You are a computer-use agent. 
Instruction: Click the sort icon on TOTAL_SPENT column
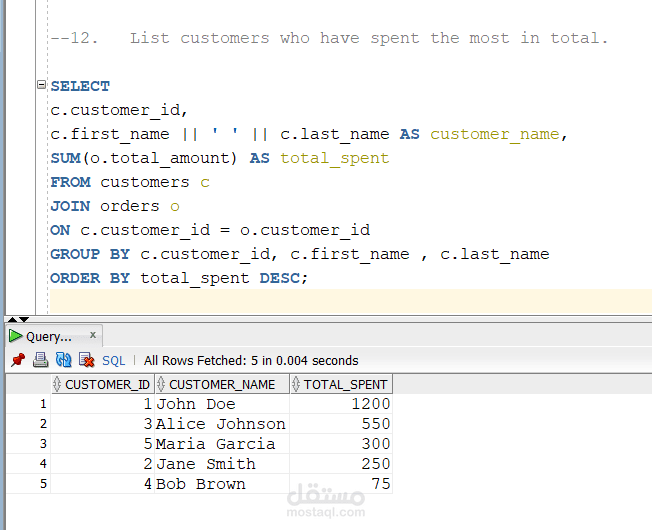pyautogui.click(x=297, y=384)
